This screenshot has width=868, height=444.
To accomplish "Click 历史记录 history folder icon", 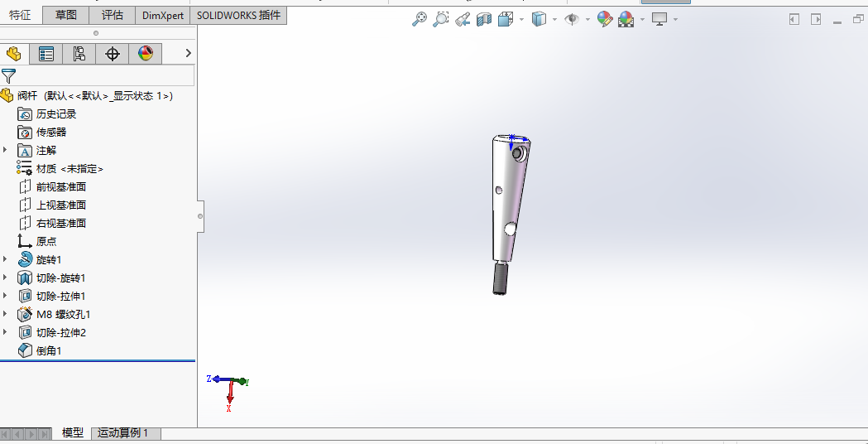I will pos(25,114).
